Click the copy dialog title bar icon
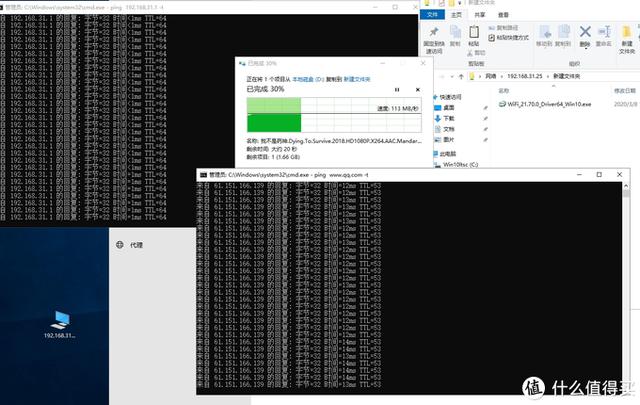This screenshot has width=640, height=405. click(242, 63)
